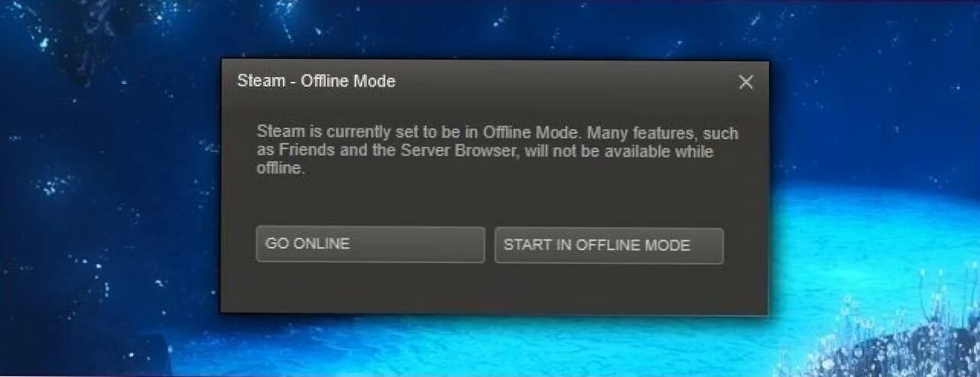The height and width of the screenshot is (377, 980).
Task: Click the wallpaper area above the dialog
Action: [x=489, y=29]
